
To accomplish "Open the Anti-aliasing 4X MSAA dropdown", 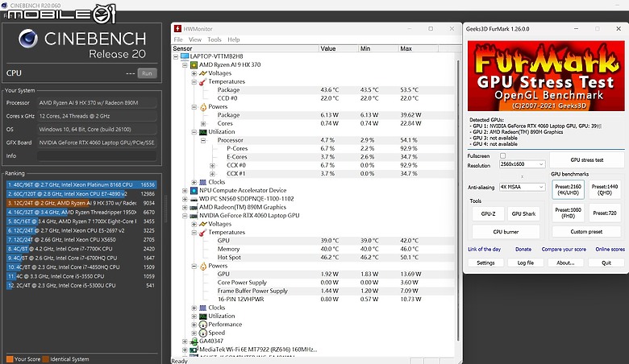I will (x=522, y=187).
